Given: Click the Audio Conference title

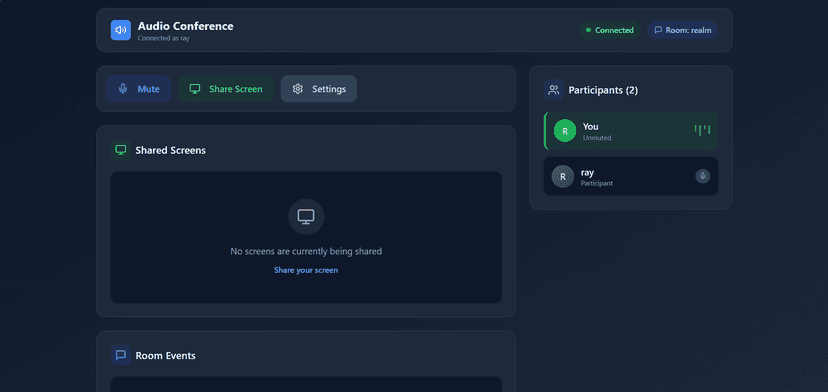Looking at the screenshot, I should pos(185,26).
